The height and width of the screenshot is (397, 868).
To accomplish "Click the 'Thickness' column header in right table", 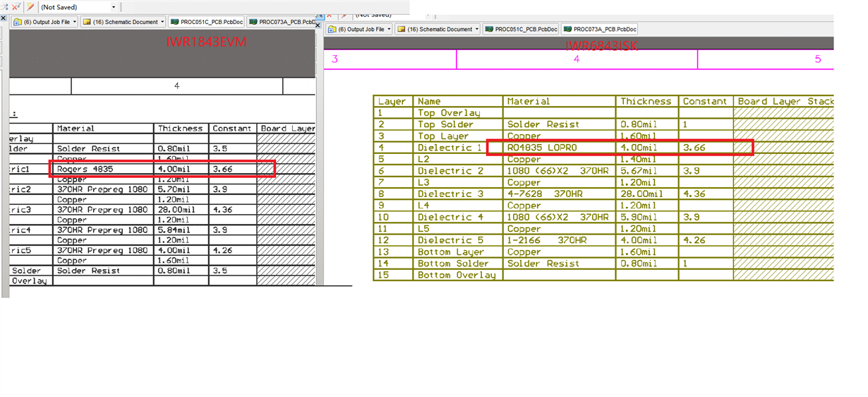I will 648,101.
